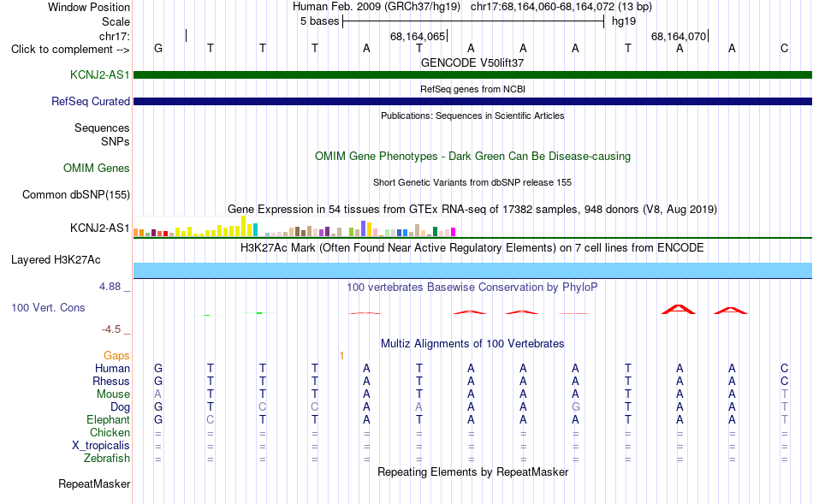
Task: Open the RefSeq Curated track label
Action: click(90, 102)
